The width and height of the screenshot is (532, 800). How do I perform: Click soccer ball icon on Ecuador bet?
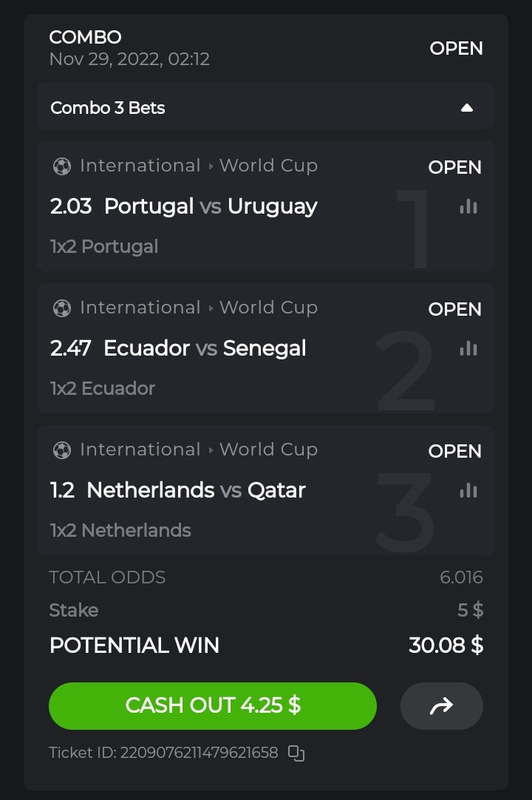pos(62,308)
